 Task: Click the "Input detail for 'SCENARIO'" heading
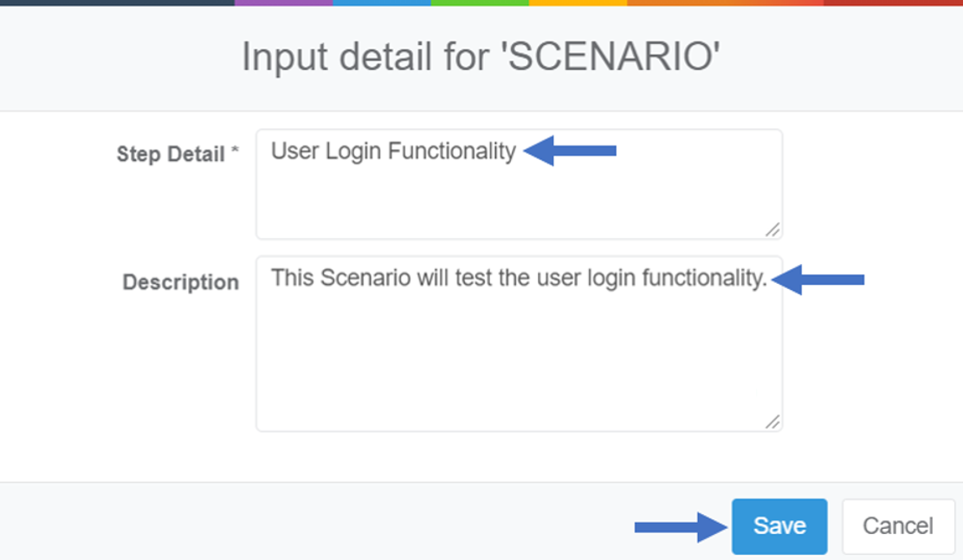[481, 57]
